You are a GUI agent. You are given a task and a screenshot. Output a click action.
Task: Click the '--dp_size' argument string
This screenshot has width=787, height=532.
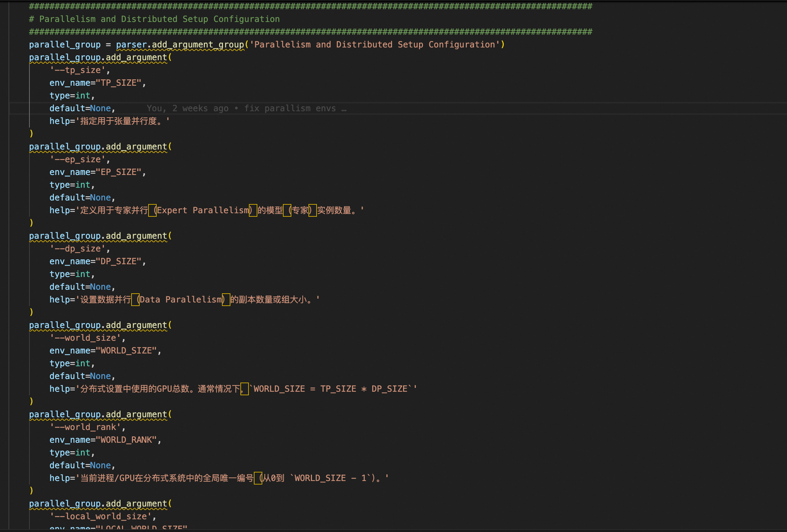click(80, 249)
